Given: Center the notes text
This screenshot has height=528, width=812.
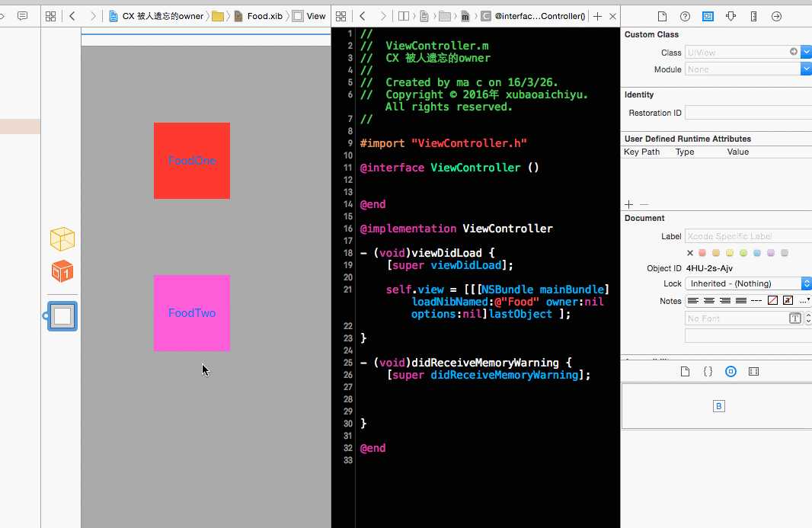Looking at the screenshot, I should click(x=709, y=300).
